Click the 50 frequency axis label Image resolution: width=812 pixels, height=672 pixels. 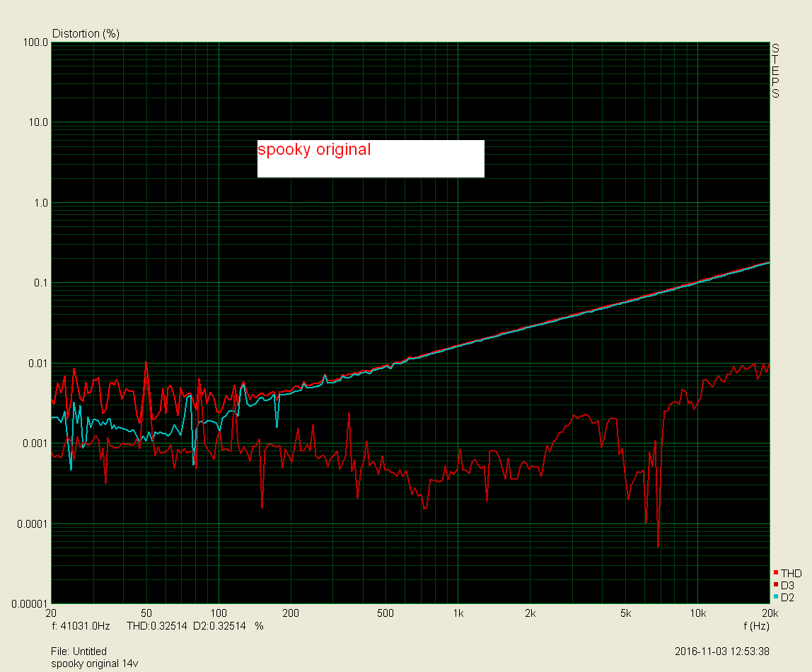146,613
